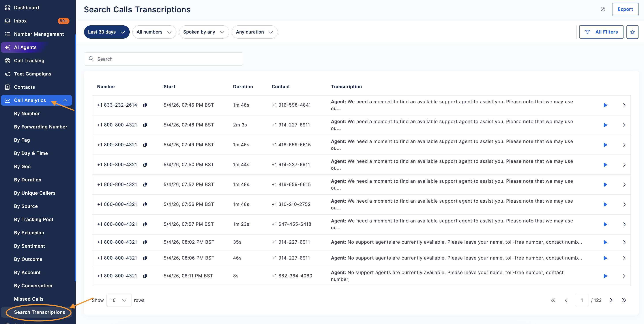Expand details of the 08:11 PM call row

point(624,276)
